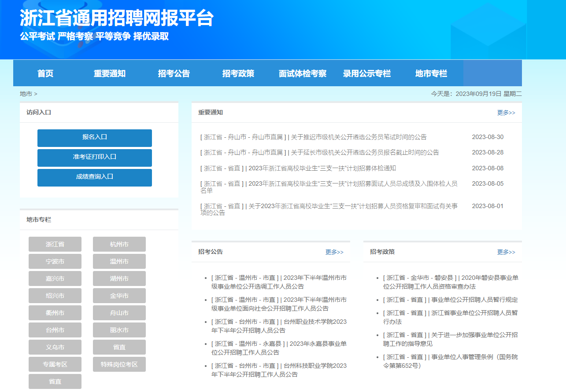Select 杭州市 in the city column

click(119, 244)
